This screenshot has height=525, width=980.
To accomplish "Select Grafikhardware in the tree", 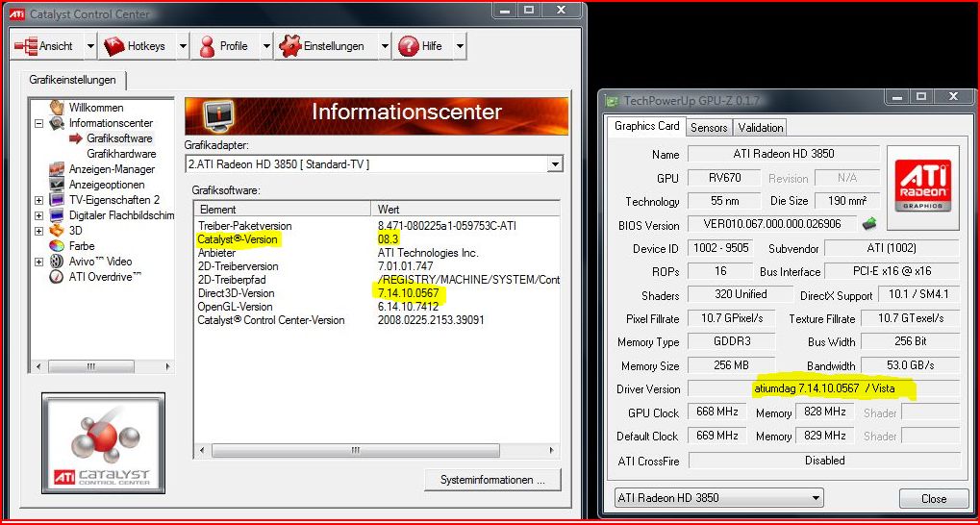I will (x=121, y=154).
